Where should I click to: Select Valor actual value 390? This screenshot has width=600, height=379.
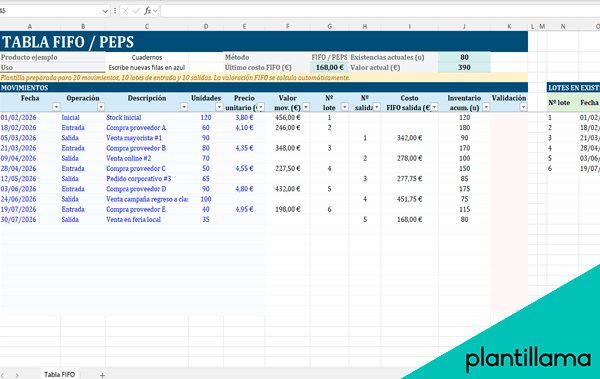point(464,67)
